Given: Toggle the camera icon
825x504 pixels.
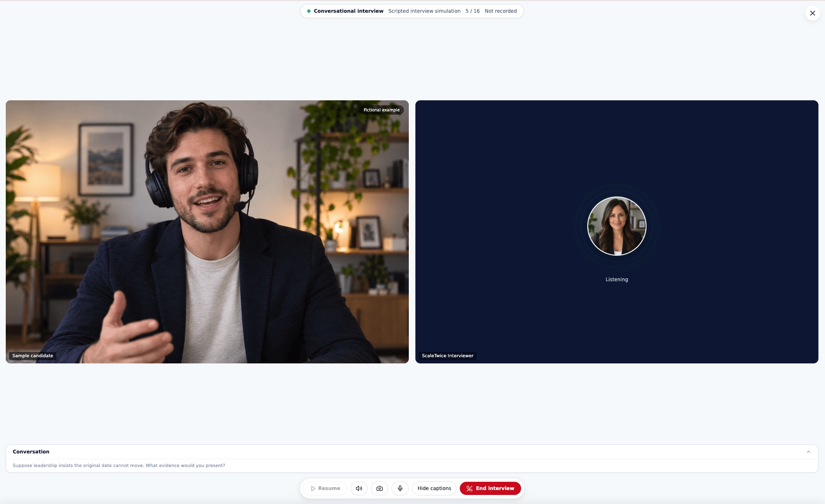Looking at the screenshot, I should click(x=380, y=488).
